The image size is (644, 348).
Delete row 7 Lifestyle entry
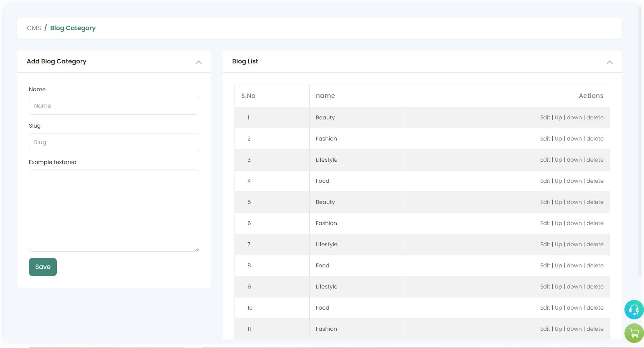(595, 244)
